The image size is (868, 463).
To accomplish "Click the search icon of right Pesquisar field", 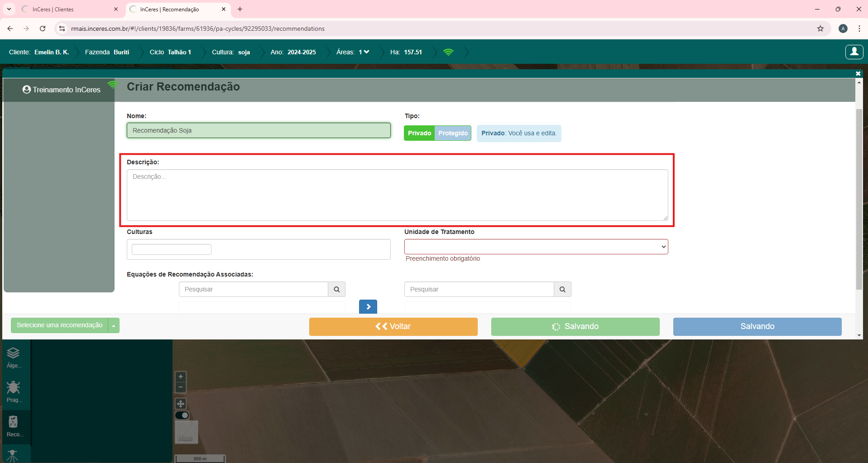I will 562,289.
